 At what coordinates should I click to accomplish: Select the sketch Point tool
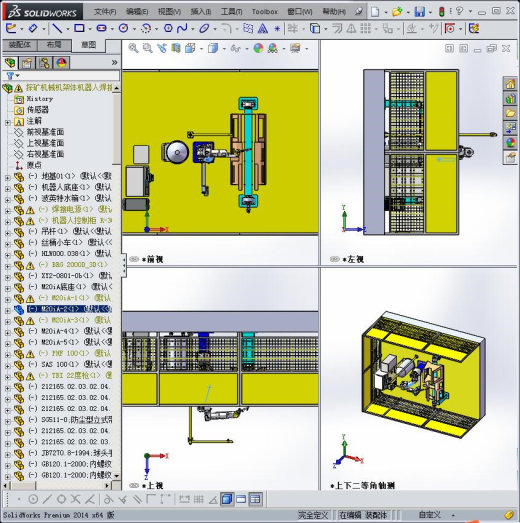point(277,29)
